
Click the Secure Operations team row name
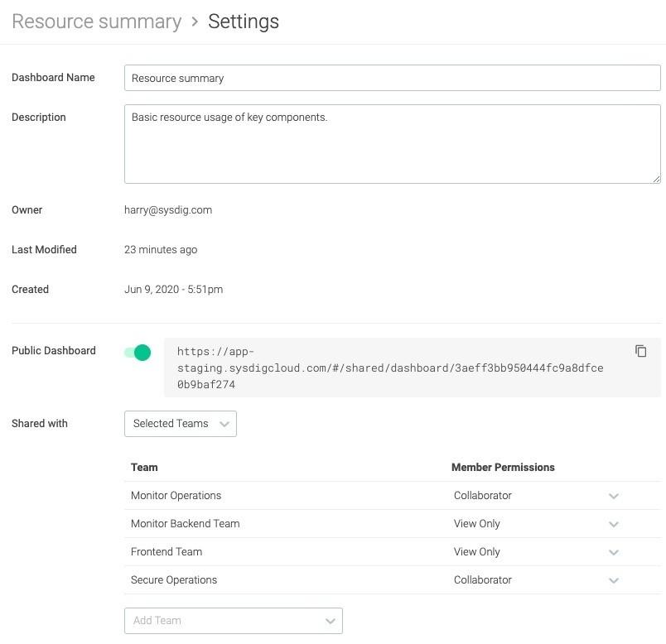click(x=174, y=580)
